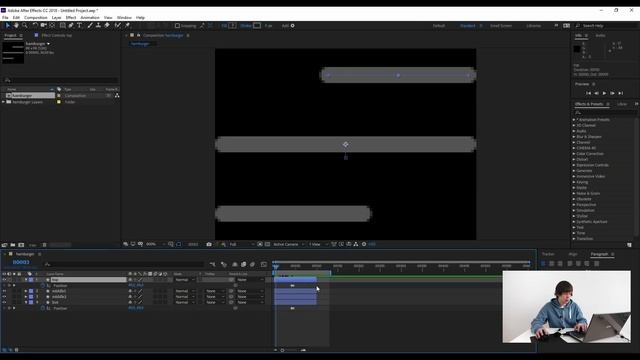Switch to the Effect Controls tab
The image size is (640, 360).
click(x=56, y=36)
